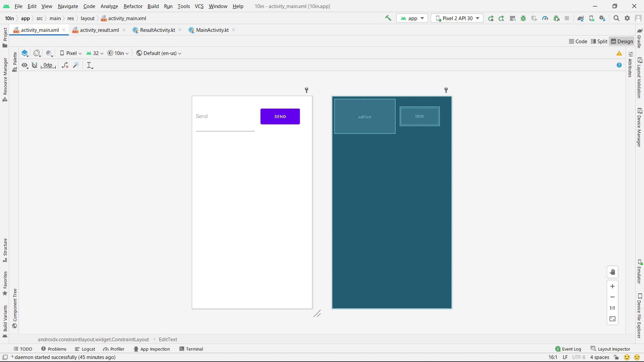
Task: Open the Refactor menu
Action: pos(133,6)
